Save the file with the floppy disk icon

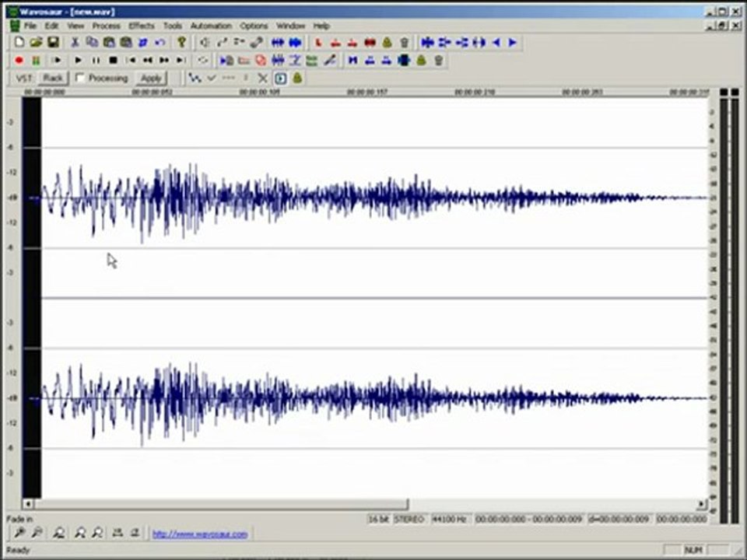[x=53, y=42]
